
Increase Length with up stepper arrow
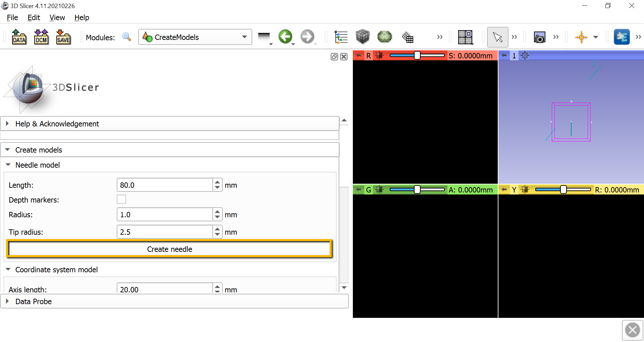point(217,182)
